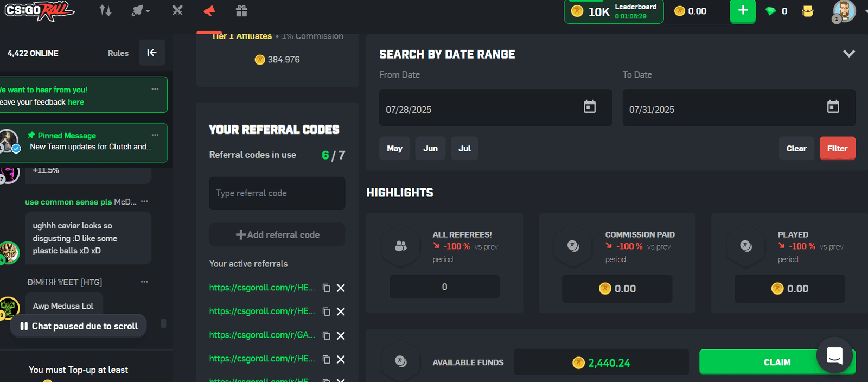Screen dimensions: 868x382
Task: Select the Jun month shortcut
Action: pos(430,149)
